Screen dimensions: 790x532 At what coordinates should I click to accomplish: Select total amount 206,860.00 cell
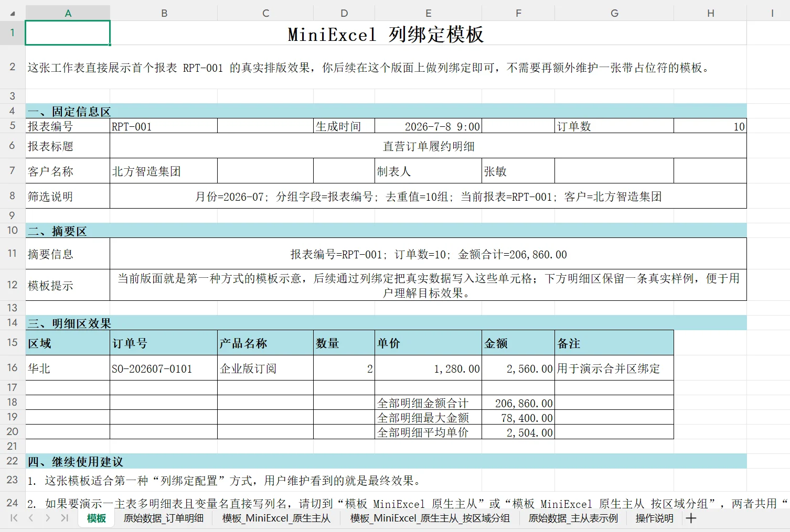(518, 403)
